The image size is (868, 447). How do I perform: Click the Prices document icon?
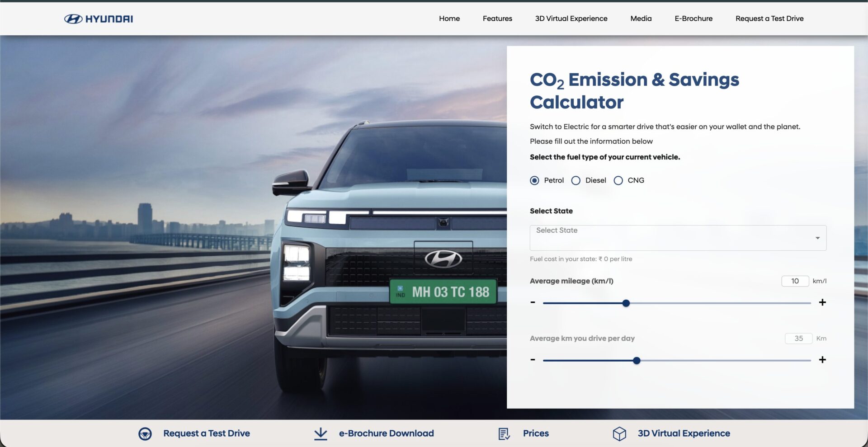tap(504, 433)
